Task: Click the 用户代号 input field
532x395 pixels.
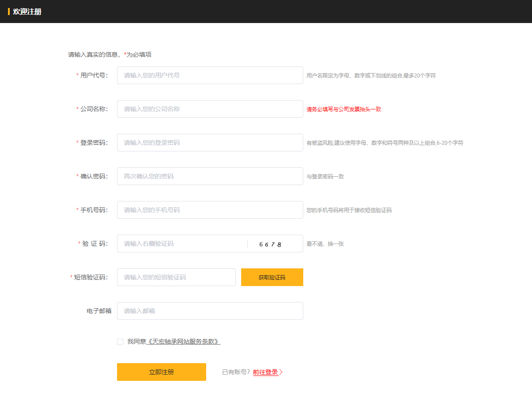Action: click(210, 75)
